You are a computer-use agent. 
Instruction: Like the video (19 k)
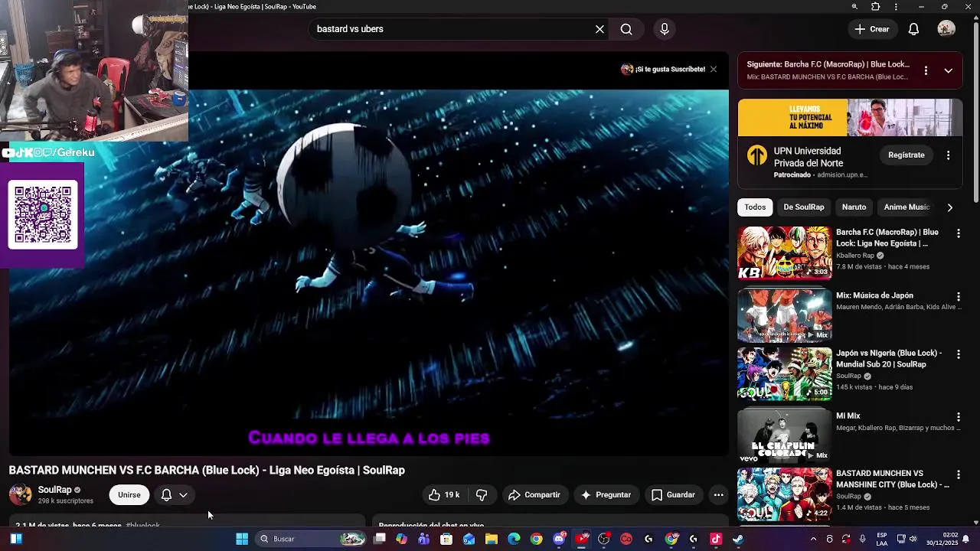(x=444, y=495)
